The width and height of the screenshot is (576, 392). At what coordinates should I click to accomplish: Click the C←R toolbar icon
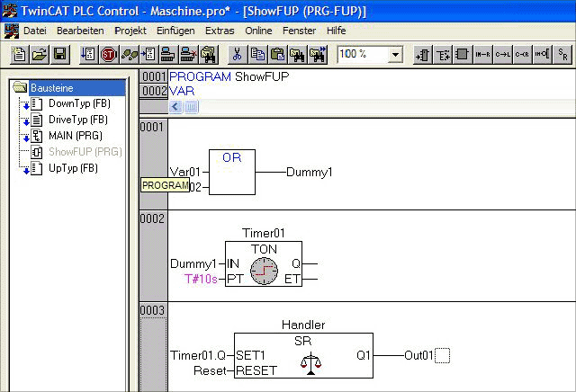point(522,55)
